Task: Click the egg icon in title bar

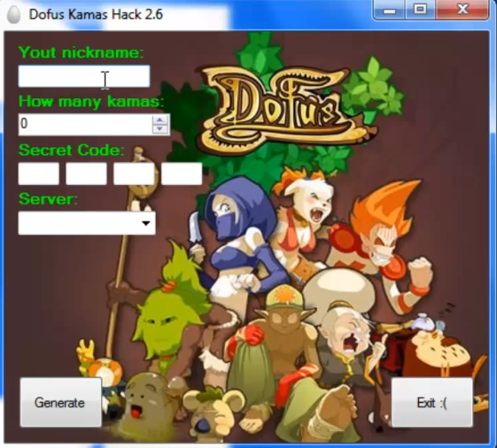Action: point(13,15)
